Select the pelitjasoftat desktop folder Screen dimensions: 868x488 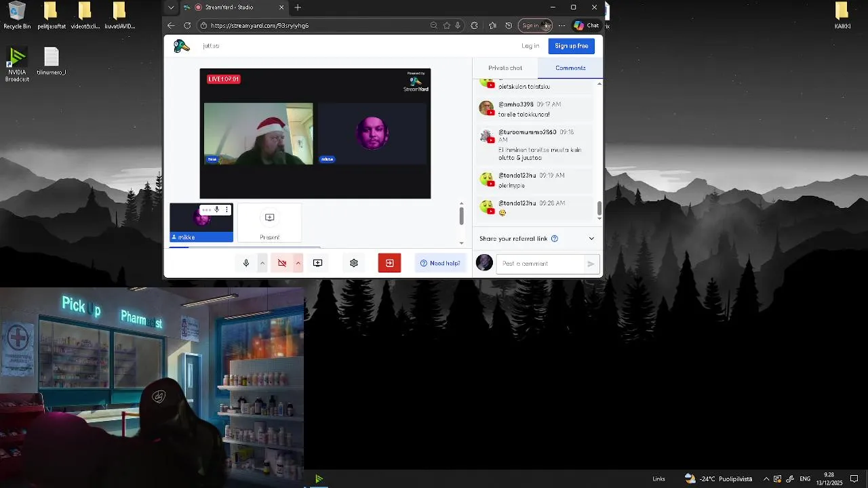pyautogui.click(x=51, y=16)
